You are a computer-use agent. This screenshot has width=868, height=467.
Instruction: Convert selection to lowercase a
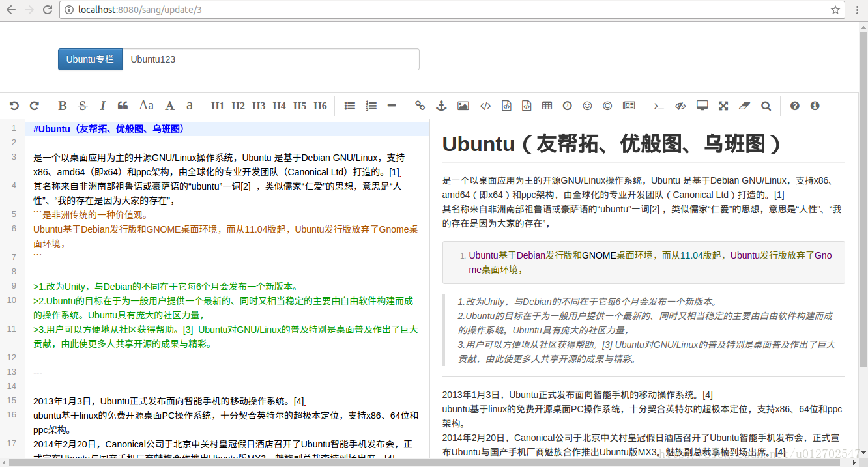190,106
